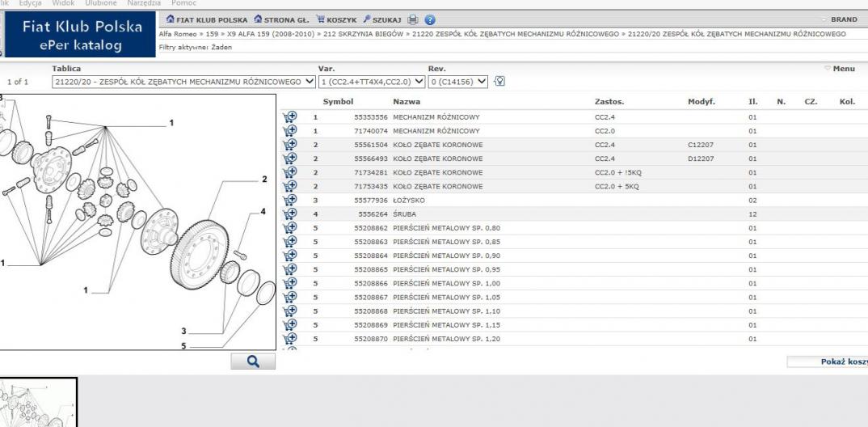
Task: Expand the Tablica dropdown
Action: (x=183, y=82)
